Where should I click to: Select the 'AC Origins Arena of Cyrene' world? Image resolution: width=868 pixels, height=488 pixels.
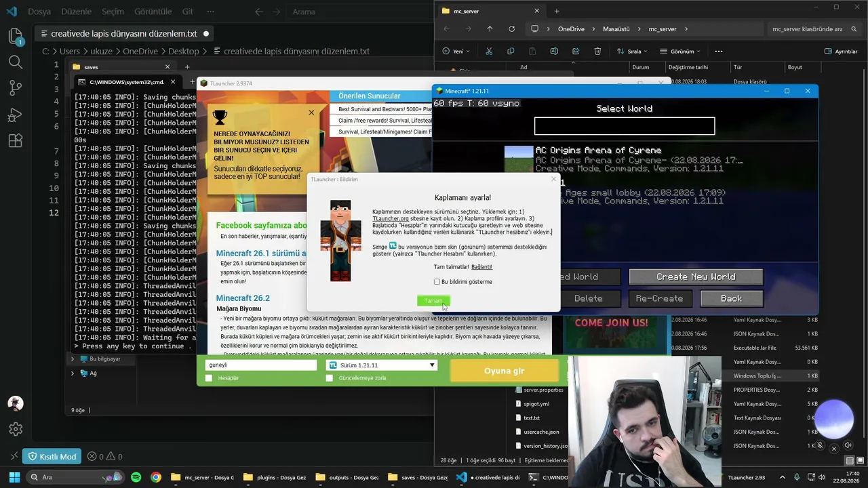(x=624, y=160)
